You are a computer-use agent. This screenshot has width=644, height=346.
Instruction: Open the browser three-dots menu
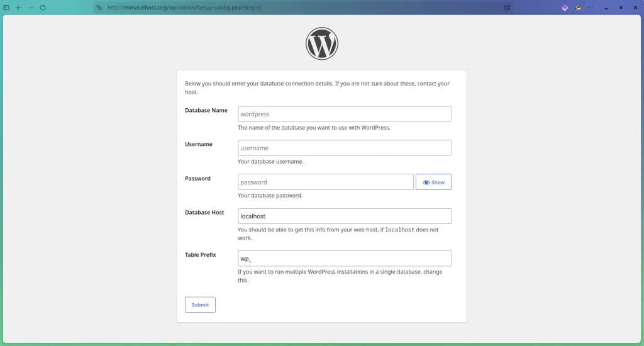tap(591, 8)
